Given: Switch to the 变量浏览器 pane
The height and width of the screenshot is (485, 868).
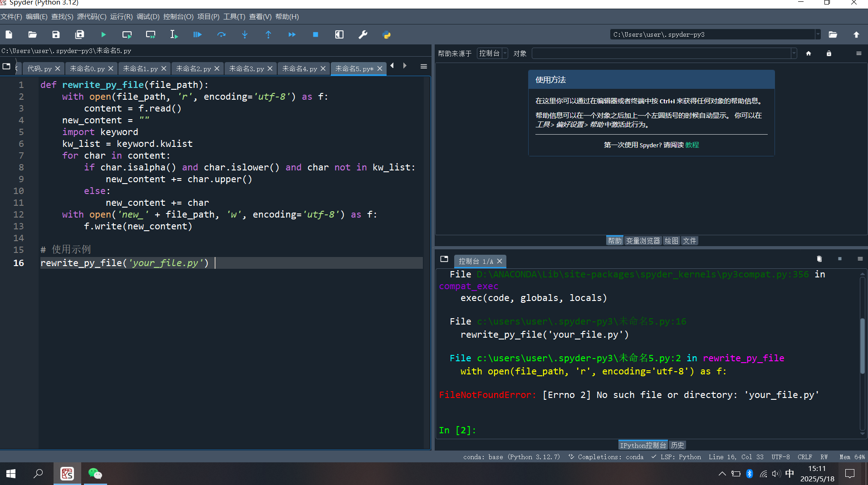Looking at the screenshot, I should pyautogui.click(x=642, y=241).
